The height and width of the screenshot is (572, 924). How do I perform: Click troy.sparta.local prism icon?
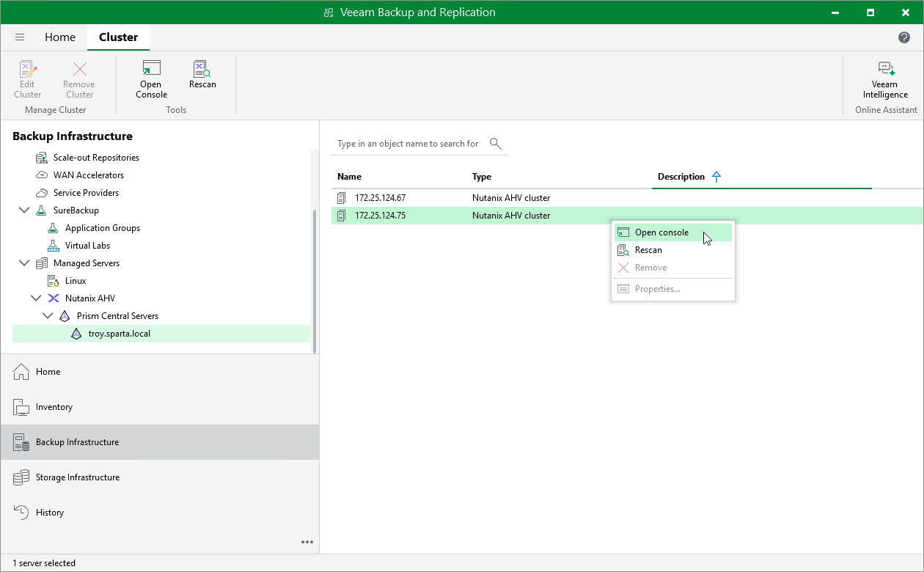coord(77,334)
